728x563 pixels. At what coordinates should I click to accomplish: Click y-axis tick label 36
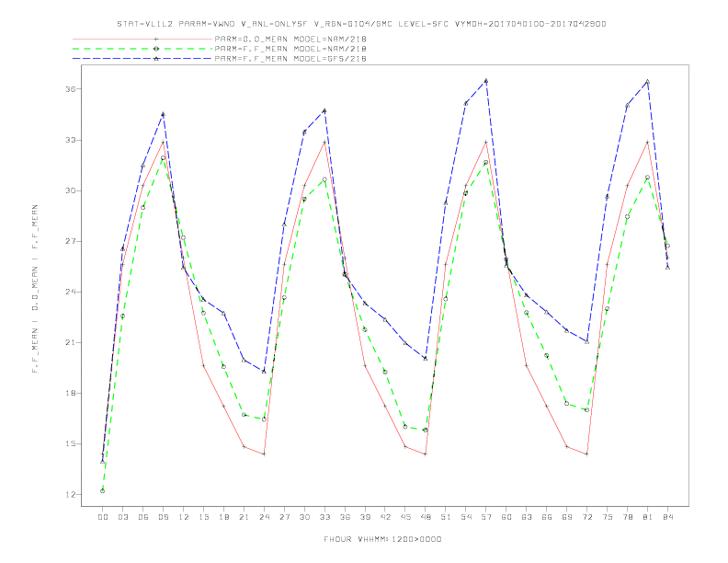(70, 89)
